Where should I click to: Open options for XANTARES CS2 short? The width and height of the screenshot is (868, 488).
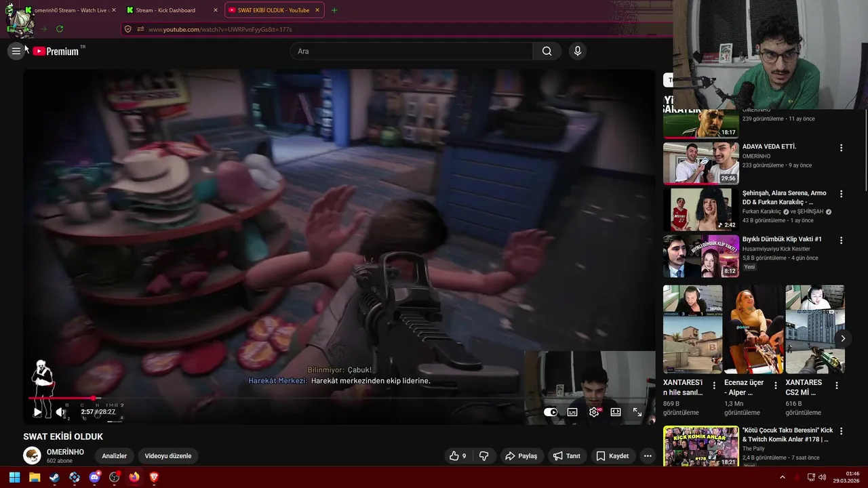pyautogui.click(x=836, y=385)
